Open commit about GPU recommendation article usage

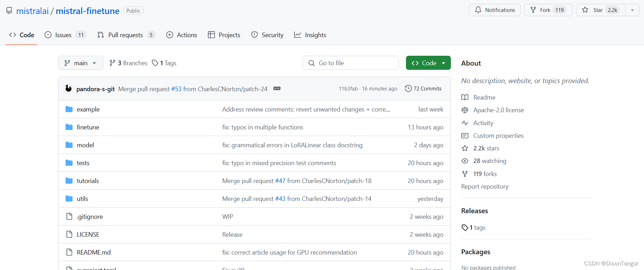[x=290, y=252]
